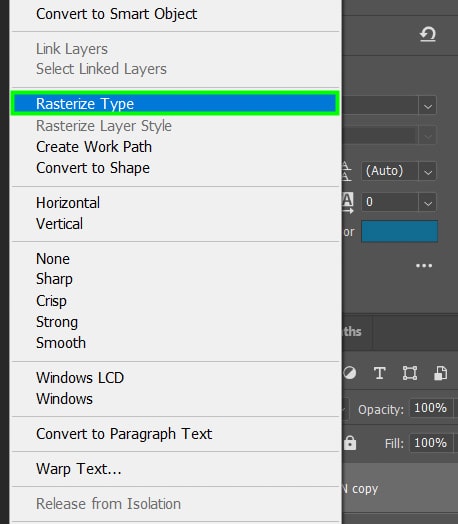458x524 pixels.
Task: Filter for smart objects icon
Action: (x=441, y=373)
